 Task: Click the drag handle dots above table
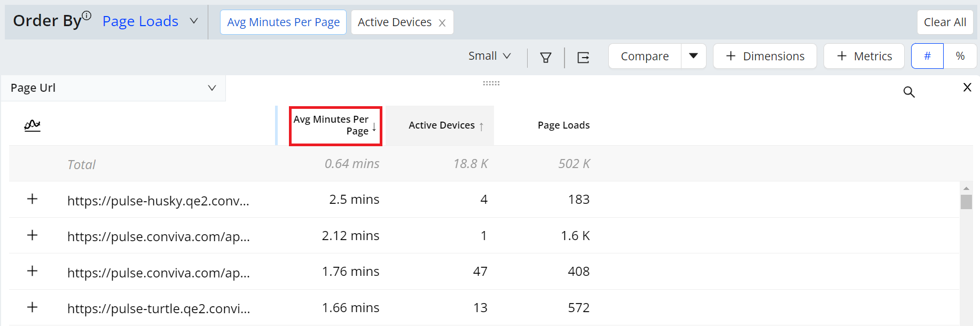491,83
